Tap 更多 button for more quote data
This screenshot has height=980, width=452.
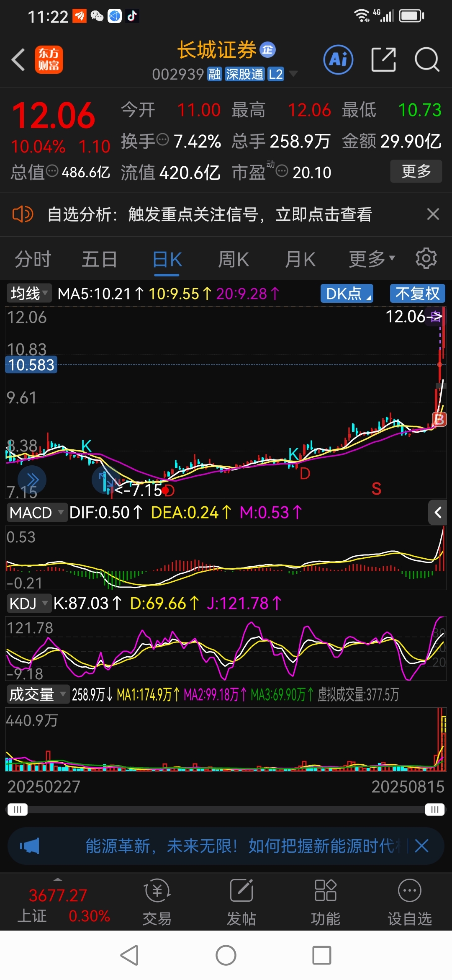click(x=416, y=171)
